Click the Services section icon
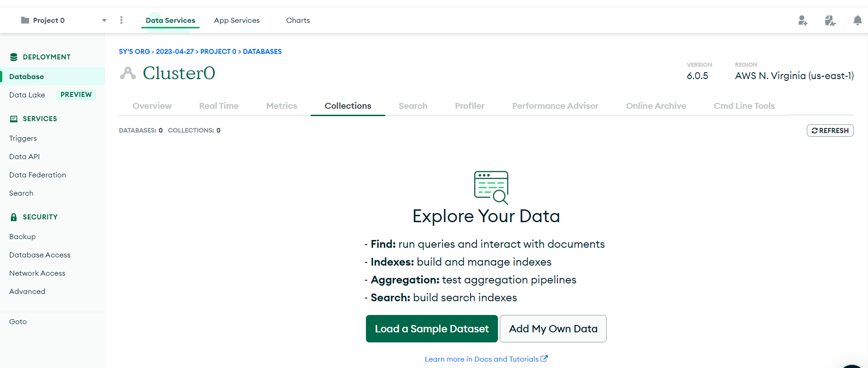Viewport: 868px width, 368px height. click(x=14, y=119)
